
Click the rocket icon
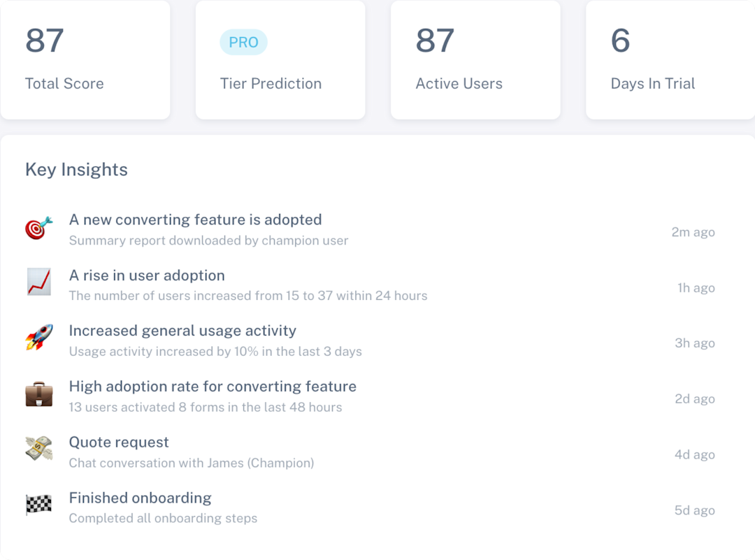39,337
